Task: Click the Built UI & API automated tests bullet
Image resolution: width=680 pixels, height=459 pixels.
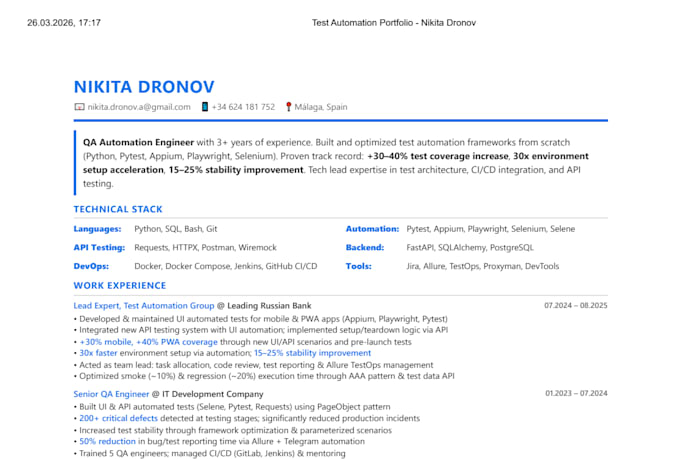Action: [232, 407]
